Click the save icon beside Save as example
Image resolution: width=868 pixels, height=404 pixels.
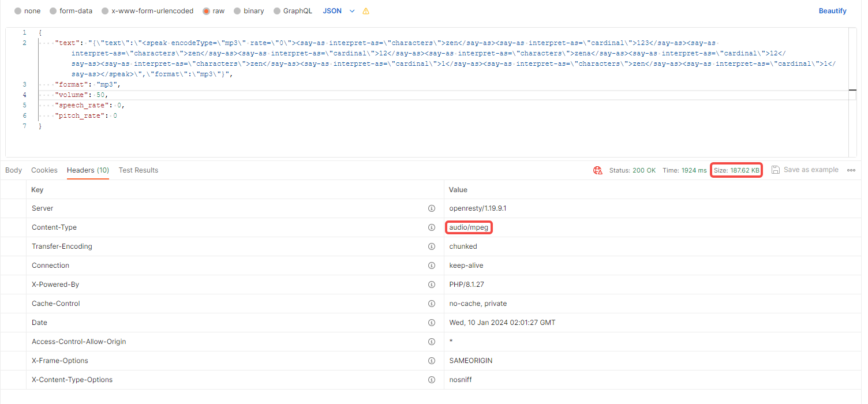[x=776, y=170]
